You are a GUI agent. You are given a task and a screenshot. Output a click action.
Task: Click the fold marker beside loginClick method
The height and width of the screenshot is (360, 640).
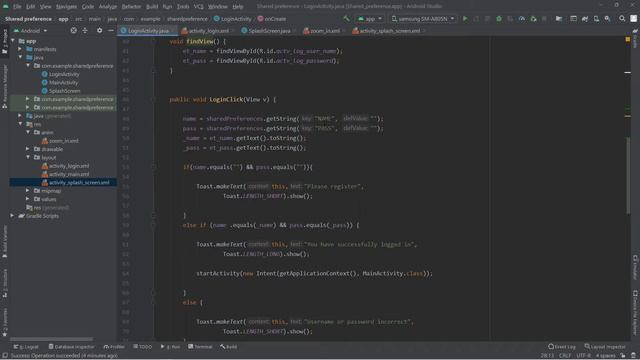point(154,99)
